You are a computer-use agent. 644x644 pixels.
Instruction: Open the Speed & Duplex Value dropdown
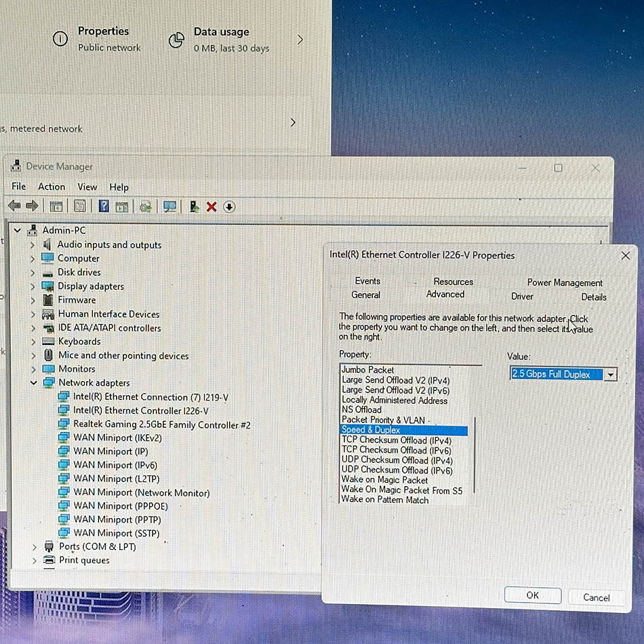point(610,375)
